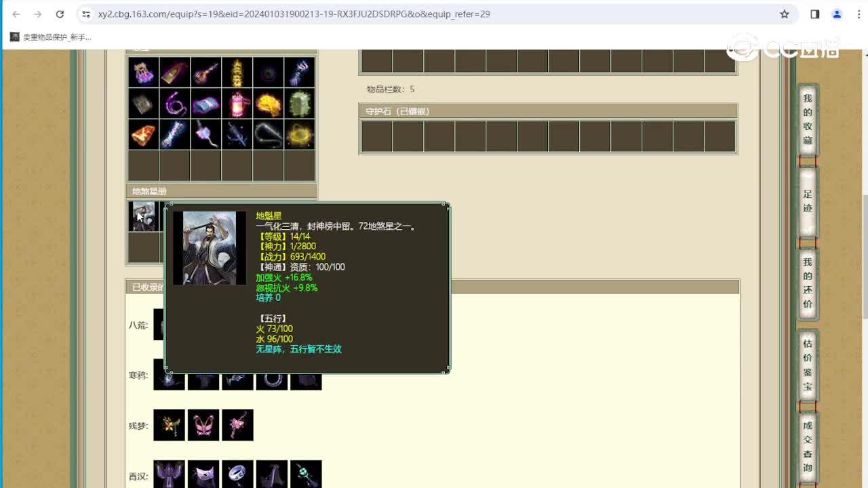Open the Chrome three-dot menu
This screenshot has width=868, height=488.
[x=859, y=14]
